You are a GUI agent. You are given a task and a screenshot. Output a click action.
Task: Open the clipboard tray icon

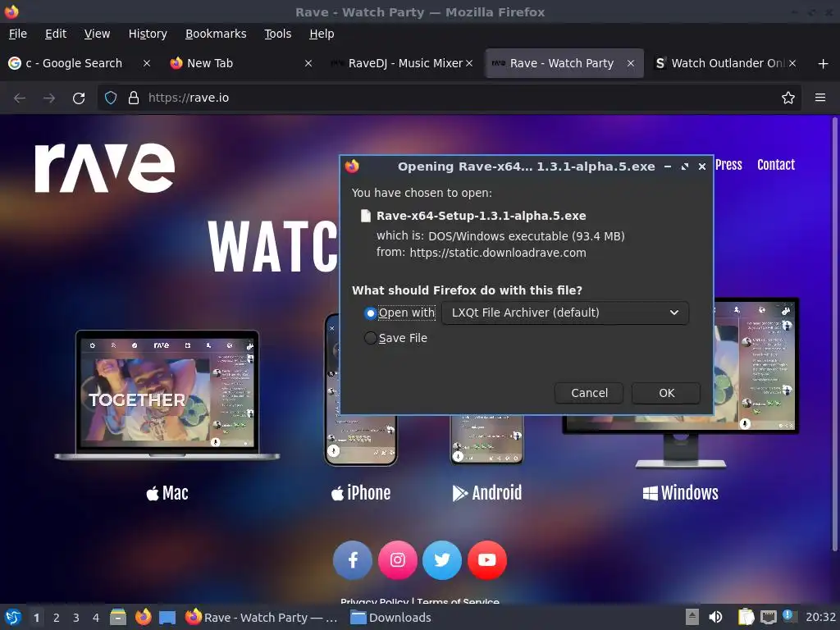click(746, 618)
